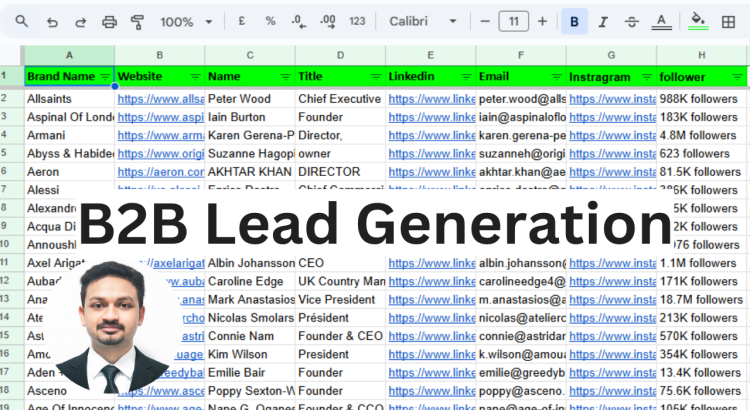Select column A header
This screenshot has height=410, width=750.
[69, 55]
